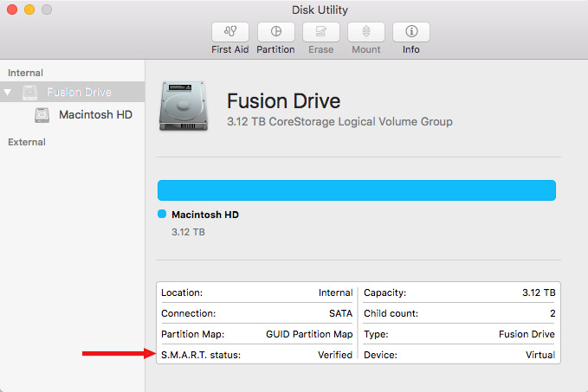Click the 3.12 TB CoreStorage Logical Volume Group subtitle
Image resolution: width=588 pixels, height=392 pixels.
coord(339,122)
